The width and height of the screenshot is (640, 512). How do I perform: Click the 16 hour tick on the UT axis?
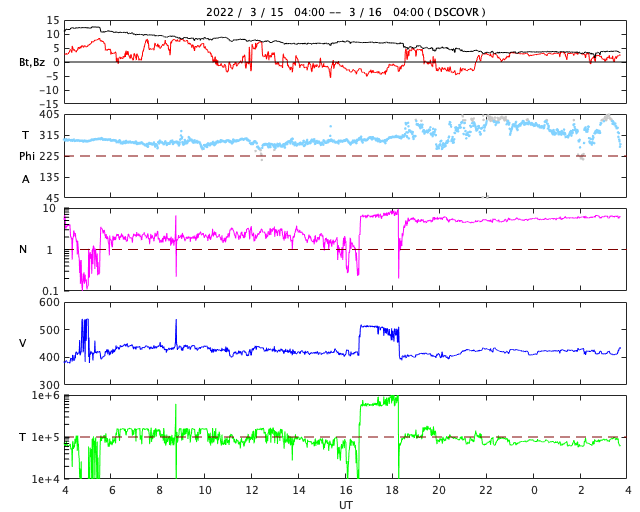[x=346, y=490]
